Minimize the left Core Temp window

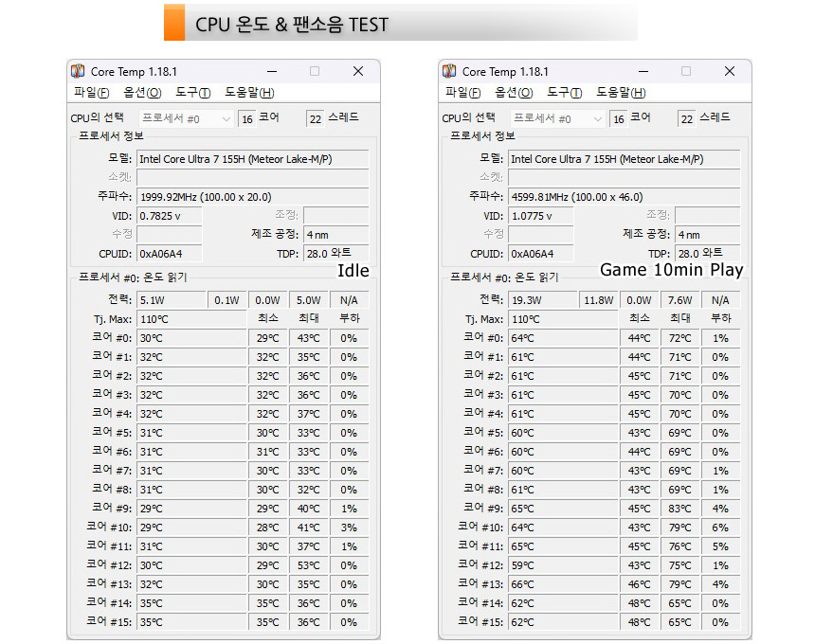tap(272, 71)
